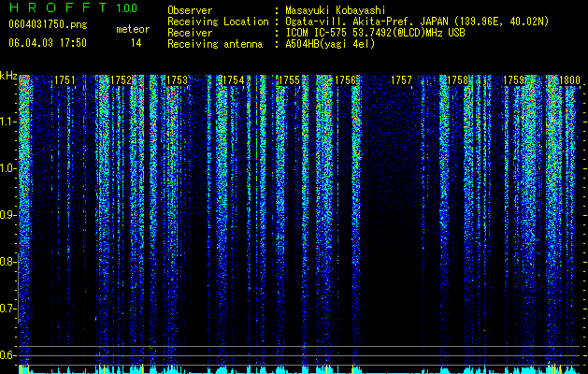
Task: Click the HROFFT 1.0.0 title text
Action: [x=73, y=7]
